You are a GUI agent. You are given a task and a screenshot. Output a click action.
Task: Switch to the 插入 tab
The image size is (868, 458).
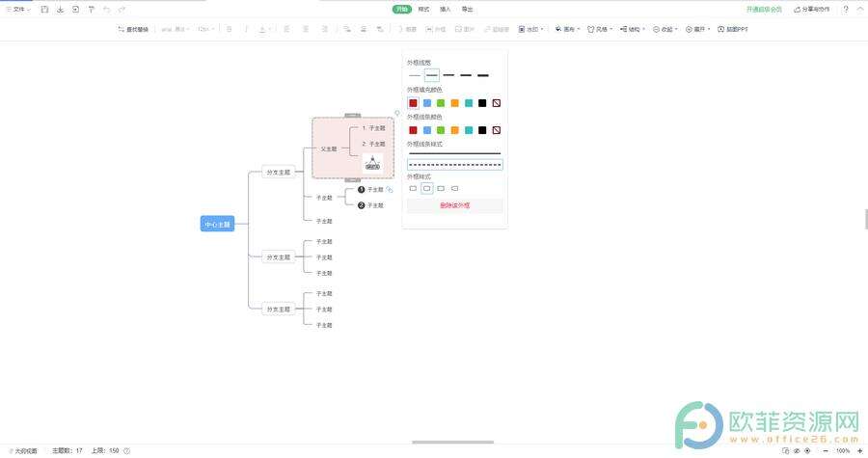pos(445,9)
